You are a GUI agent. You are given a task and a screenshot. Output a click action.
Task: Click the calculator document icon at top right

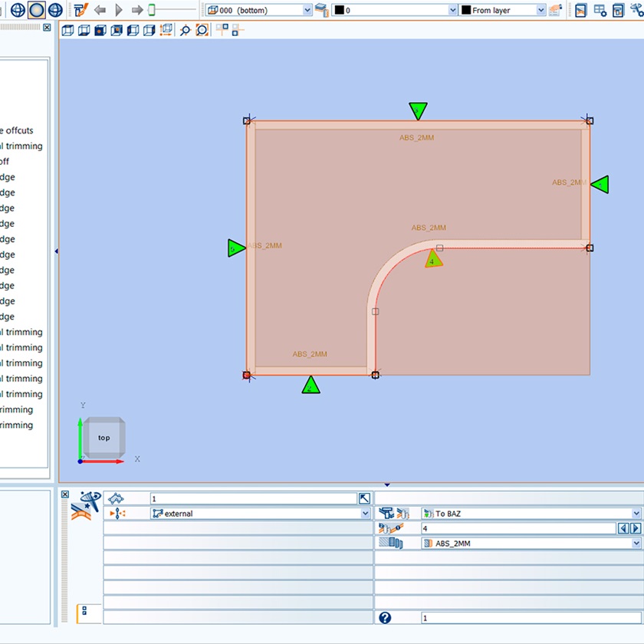tap(619, 10)
